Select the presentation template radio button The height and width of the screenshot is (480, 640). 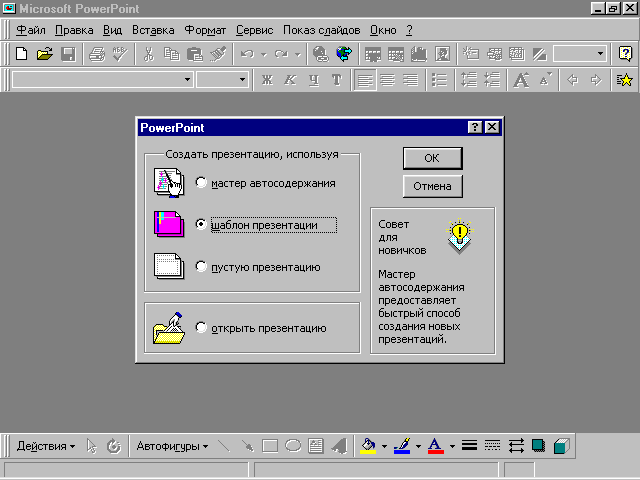(x=201, y=224)
